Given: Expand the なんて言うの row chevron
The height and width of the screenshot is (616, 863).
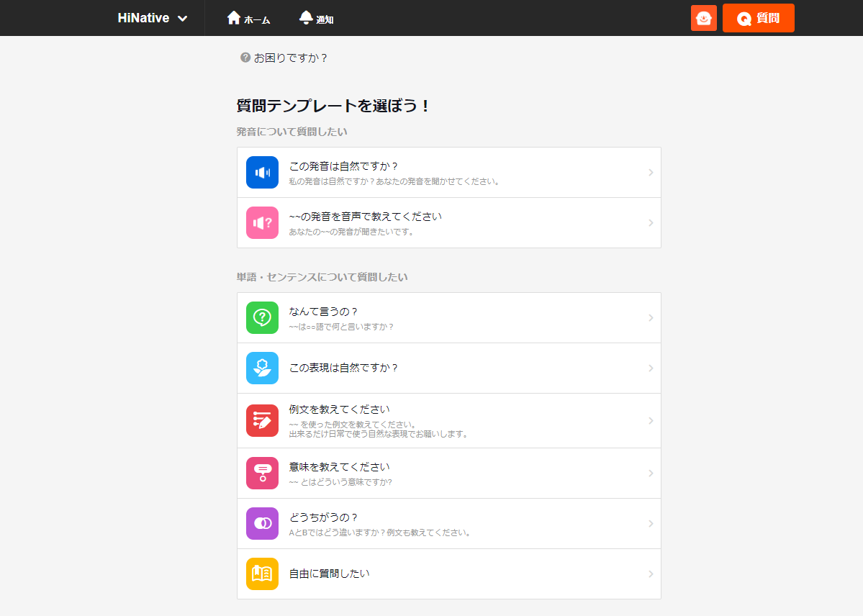Looking at the screenshot, I should (650, 317).
